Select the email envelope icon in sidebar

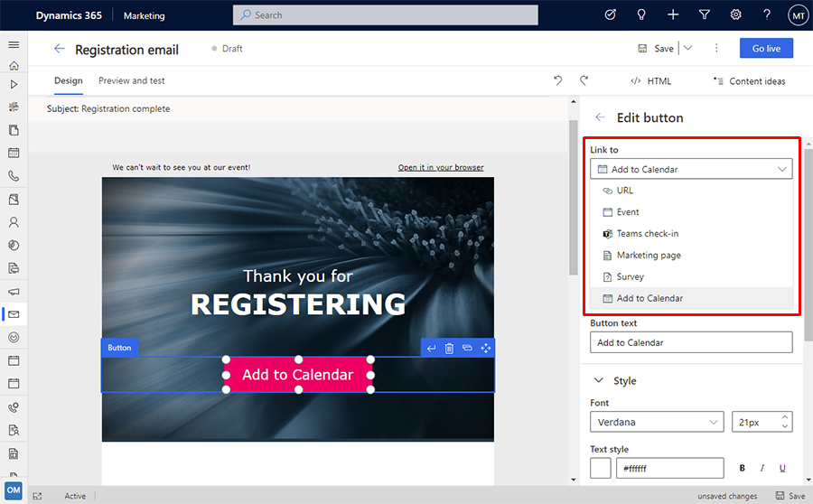coord(14,314)
